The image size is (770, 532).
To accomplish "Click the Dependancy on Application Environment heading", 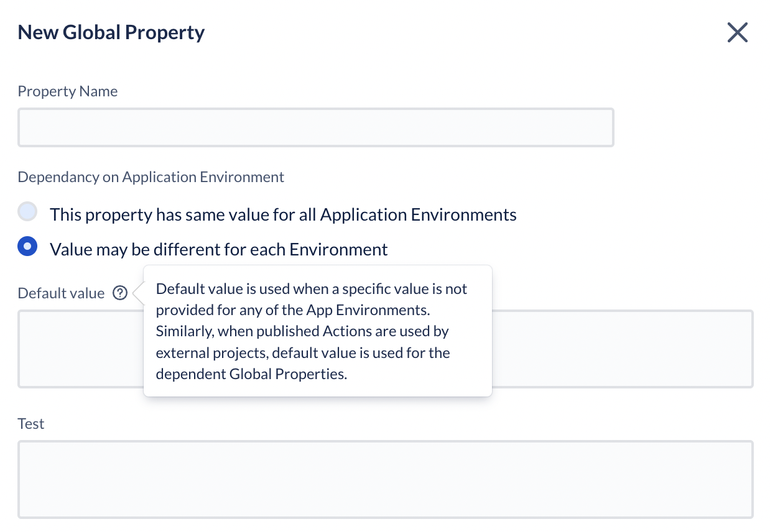I will [x=151, y=177].
